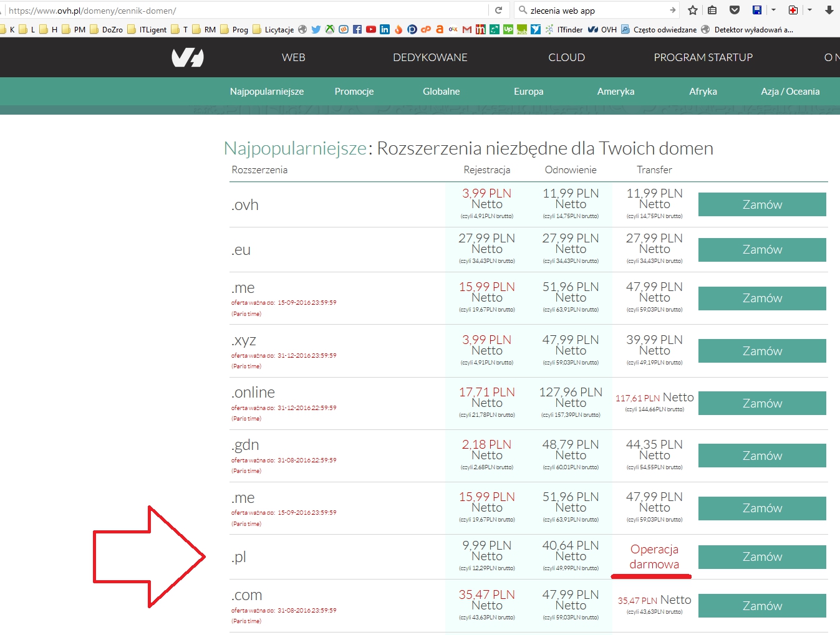Bookmark this page with the star icon
The width and height of the screenshot is (840, 635).
(692, 10)
